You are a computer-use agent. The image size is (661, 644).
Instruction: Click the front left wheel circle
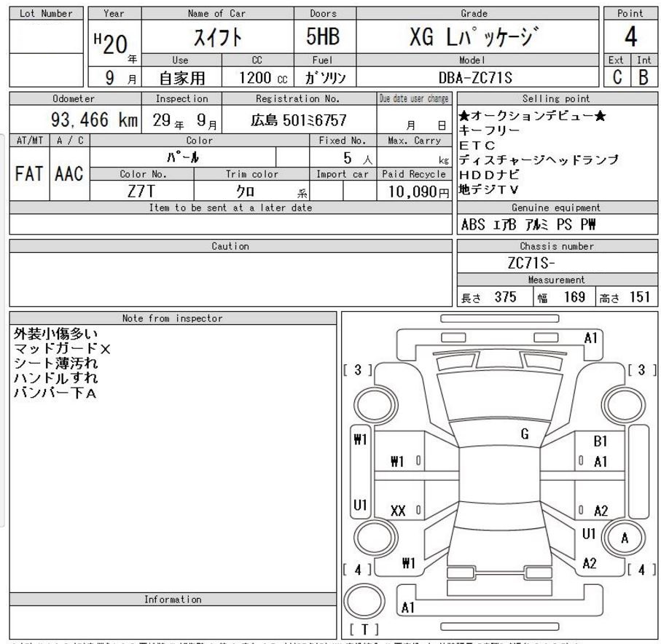(375, 405)
